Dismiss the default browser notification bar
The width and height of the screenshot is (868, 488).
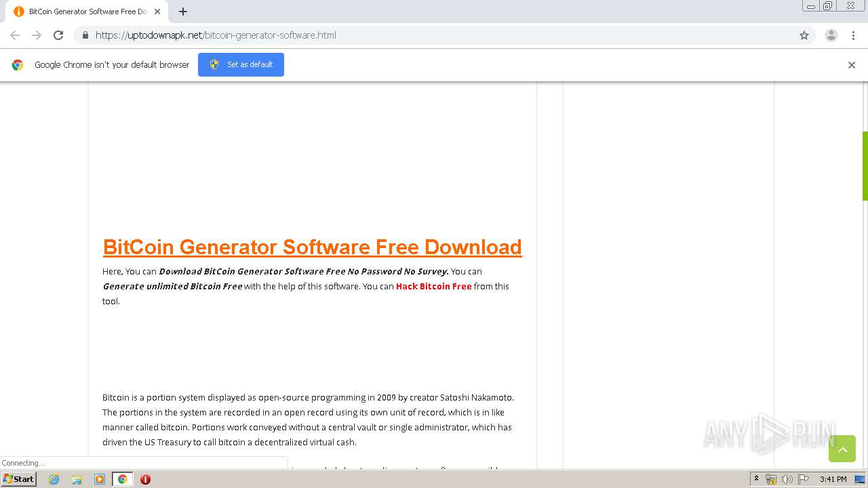[852, 65]
